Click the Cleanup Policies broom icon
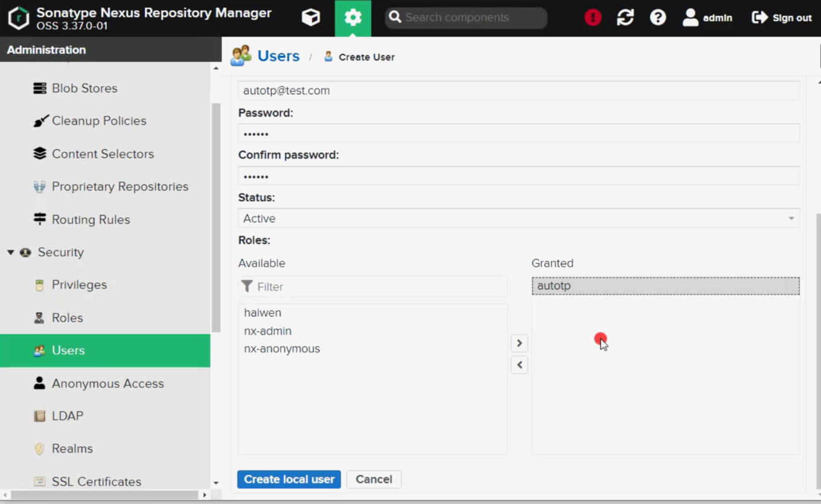 click(40, 121)
